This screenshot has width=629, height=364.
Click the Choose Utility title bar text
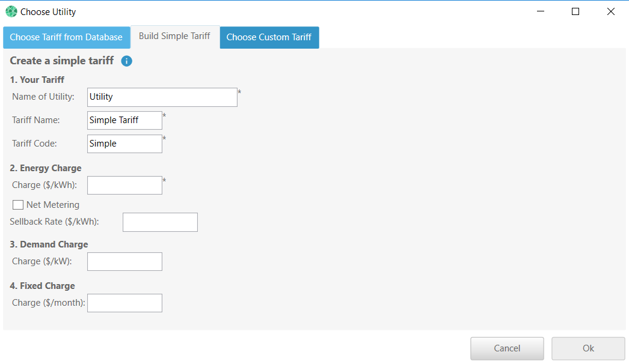click(48, 12)
